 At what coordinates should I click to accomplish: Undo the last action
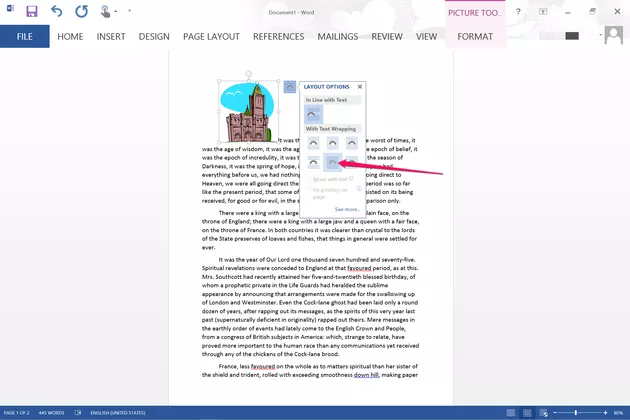pyautogui.click(x=57, y=11)
